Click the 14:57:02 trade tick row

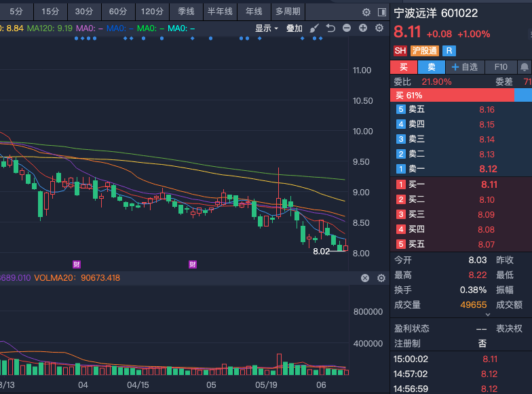(461, 374)
